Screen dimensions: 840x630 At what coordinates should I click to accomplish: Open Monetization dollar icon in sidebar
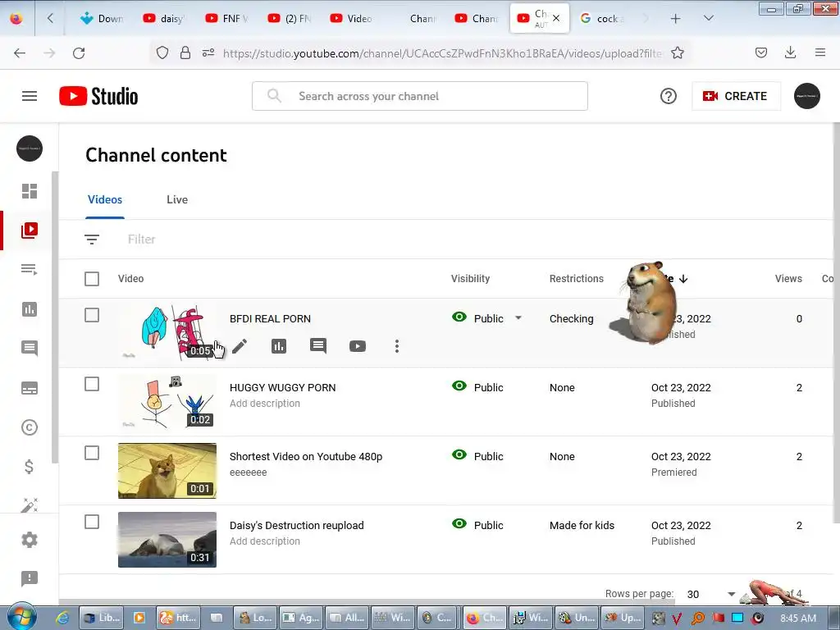[x=30, y=467]
